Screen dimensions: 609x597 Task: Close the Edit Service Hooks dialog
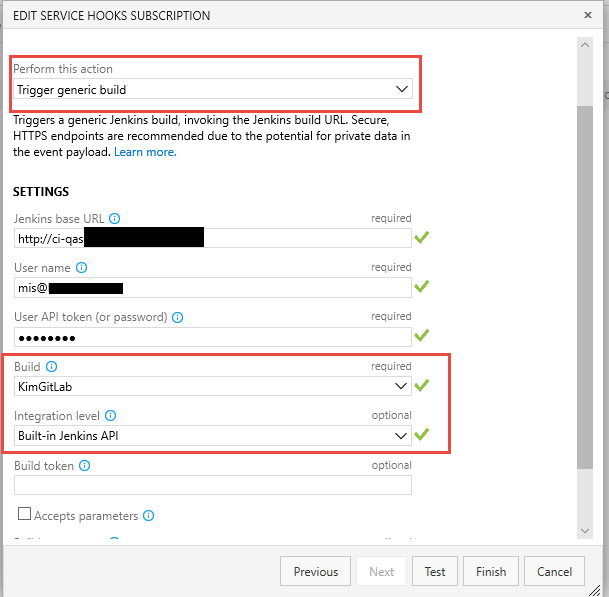[588, 15]
